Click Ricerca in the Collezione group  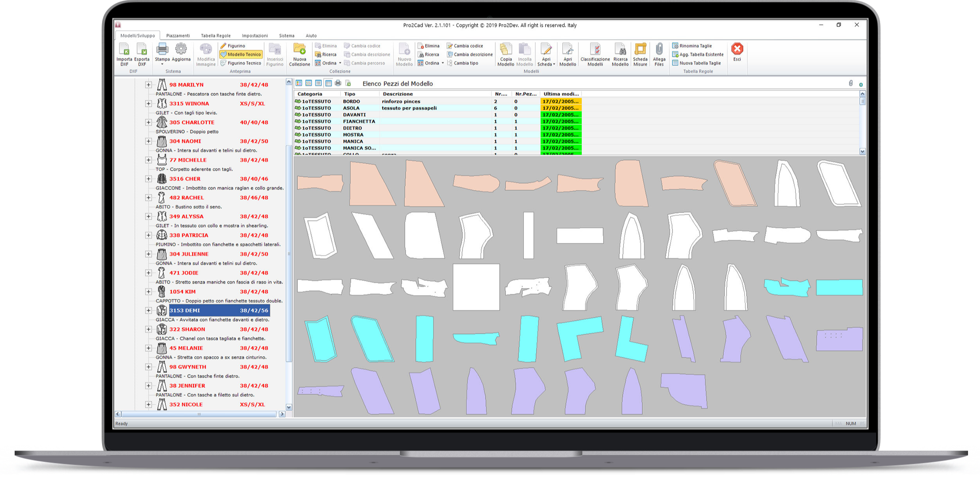click(x=326, y=55)
